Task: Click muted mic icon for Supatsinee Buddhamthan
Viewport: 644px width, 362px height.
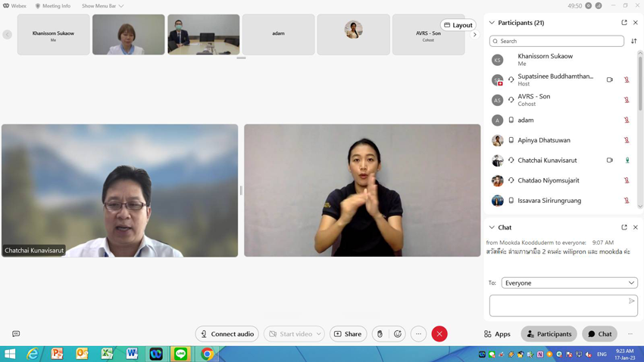Action: 627,80
